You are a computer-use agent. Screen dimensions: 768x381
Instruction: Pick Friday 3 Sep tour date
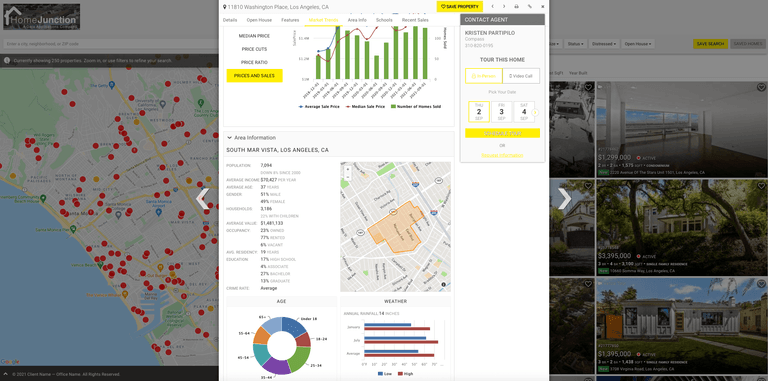(x=502, y=112)
